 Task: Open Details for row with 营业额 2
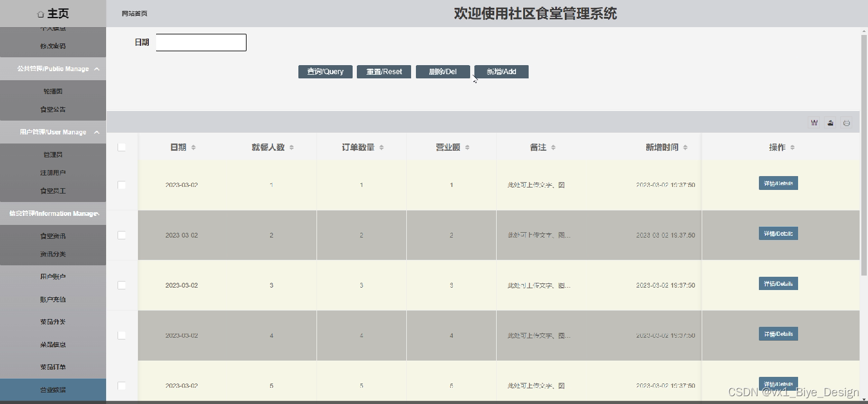click(x=778, y=233)
